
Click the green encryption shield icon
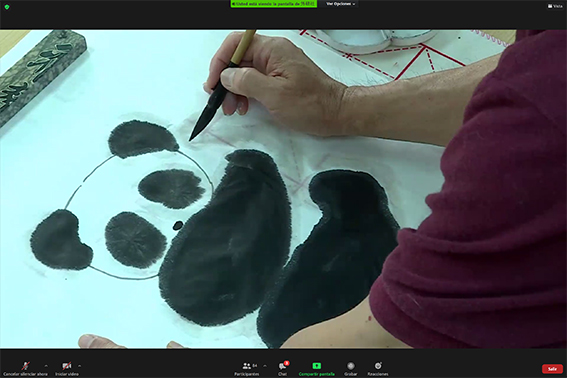[x=7, y=7]
